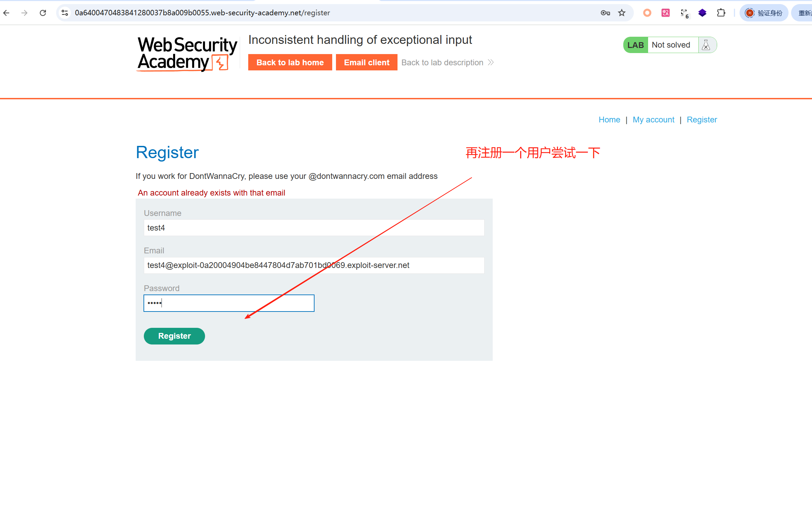This screenshot has height=505, width=812.
Task: Open site information icon in address bar
Action: [x=65, y=13]
